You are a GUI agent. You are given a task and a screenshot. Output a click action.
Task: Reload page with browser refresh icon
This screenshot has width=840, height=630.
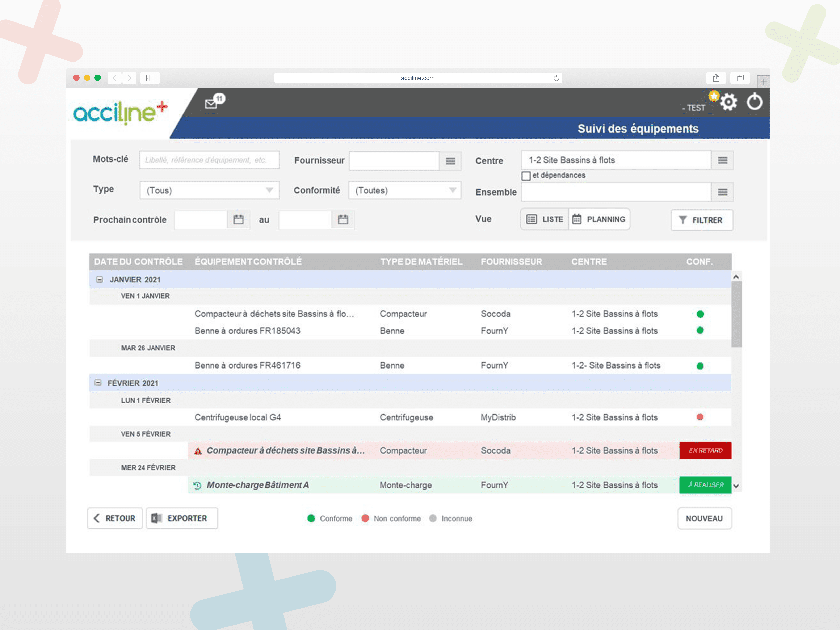coord(556,78)
